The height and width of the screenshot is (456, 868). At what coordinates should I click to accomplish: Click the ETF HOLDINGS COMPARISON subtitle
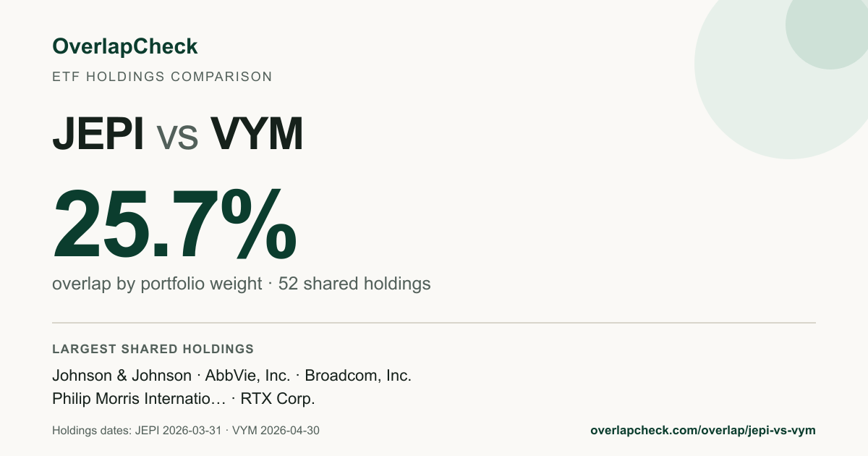pos(162,77)
